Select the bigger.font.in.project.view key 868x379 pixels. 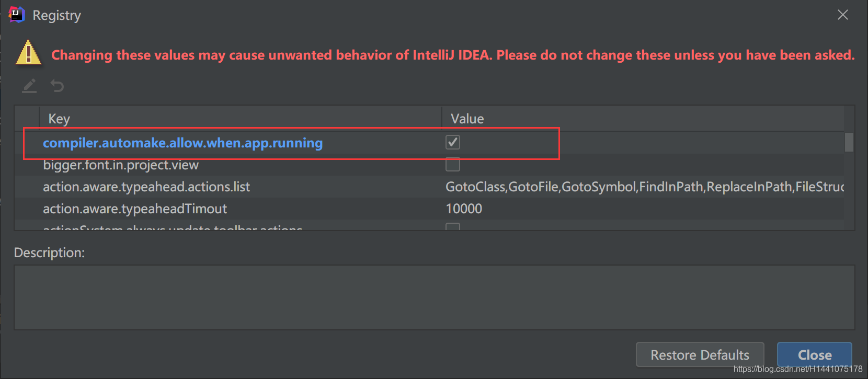(121, 165)
